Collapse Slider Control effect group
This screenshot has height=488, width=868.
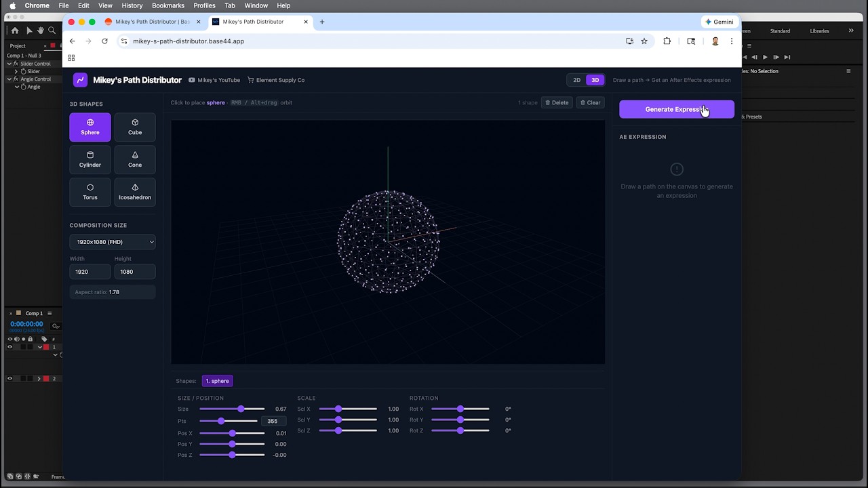pyautogui.click(x=9, y=64)
